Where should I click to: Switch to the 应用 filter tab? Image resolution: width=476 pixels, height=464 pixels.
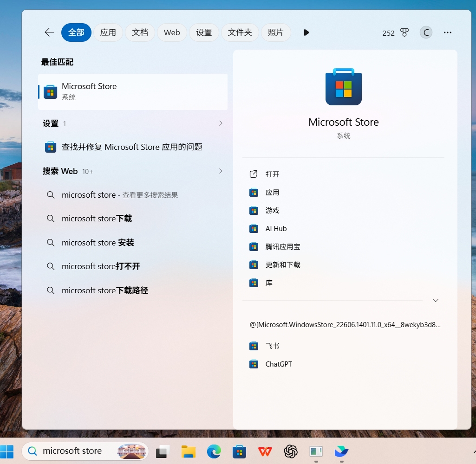point(108,32)
